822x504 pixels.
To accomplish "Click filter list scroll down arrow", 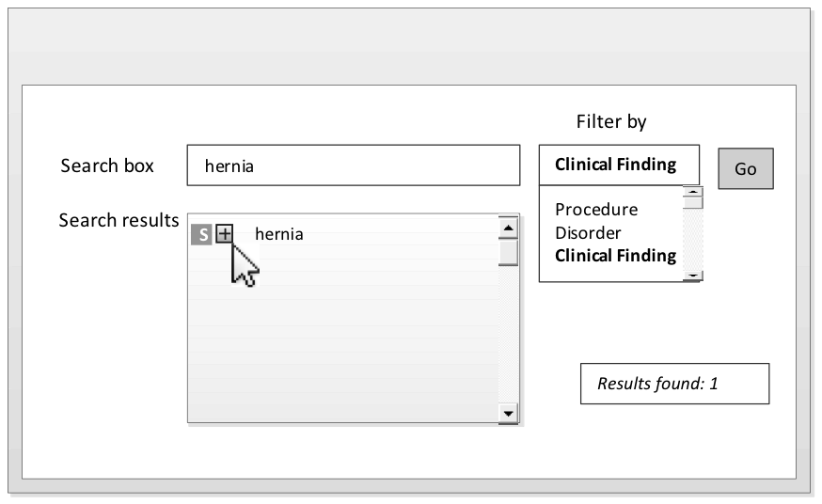I will point(693,275).
